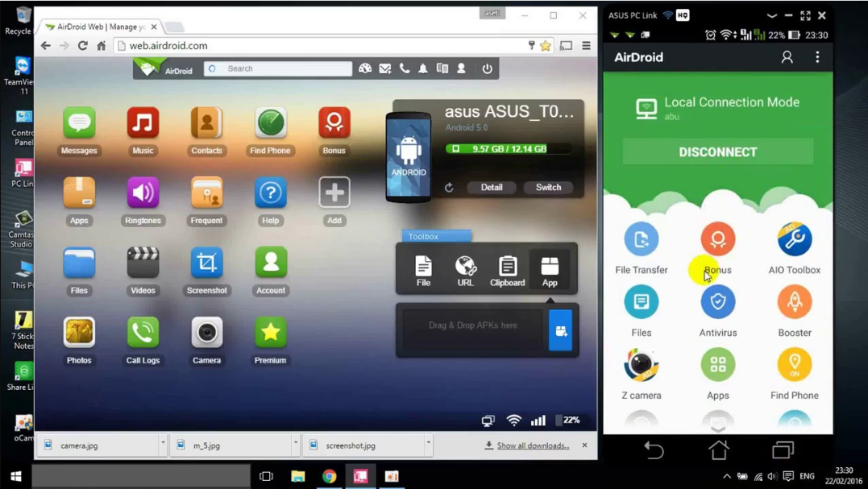Open the Account icon

click(x=270, y=263)
